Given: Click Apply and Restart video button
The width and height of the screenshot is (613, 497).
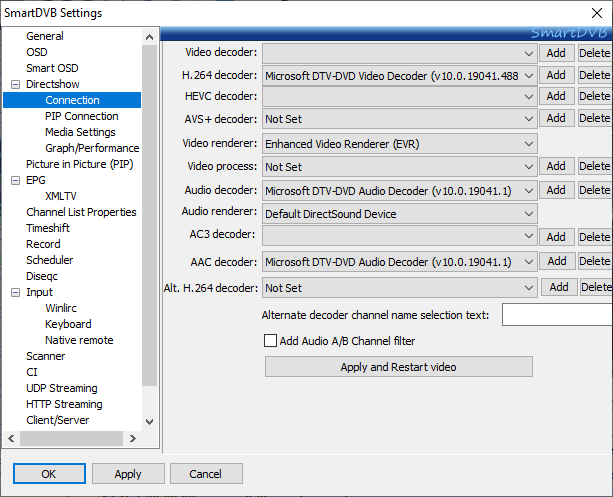Looking at the screenshot, I should coord(398,366).
